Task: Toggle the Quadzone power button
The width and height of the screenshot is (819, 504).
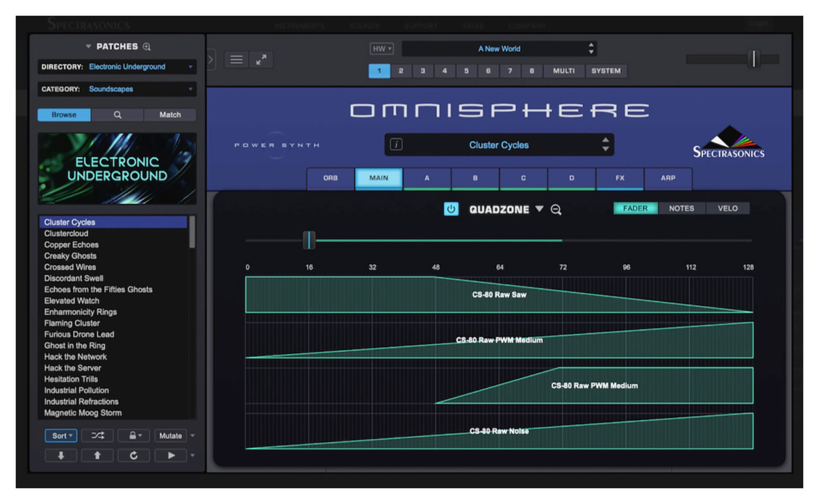Action: coord(451,209)
